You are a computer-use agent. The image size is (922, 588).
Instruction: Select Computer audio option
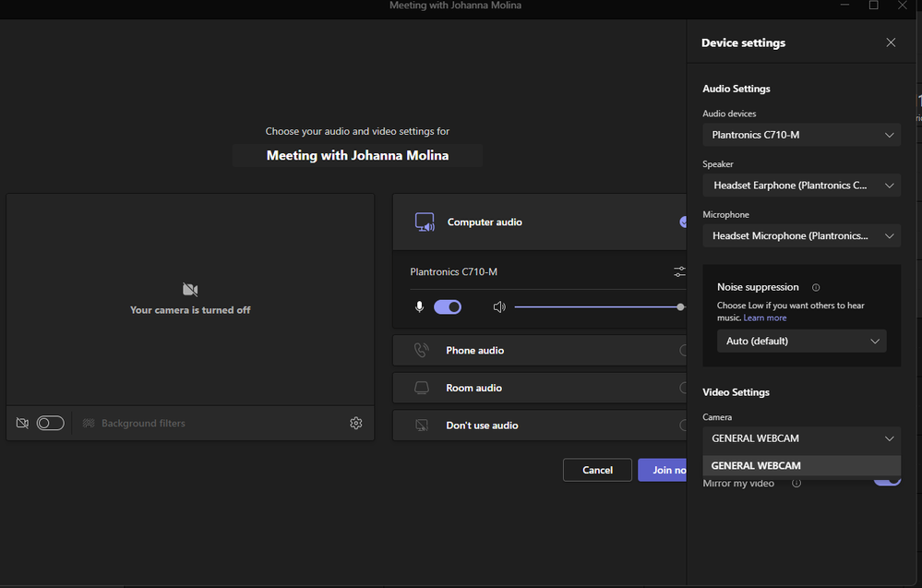pyautogui.click(x=540, y=222)
